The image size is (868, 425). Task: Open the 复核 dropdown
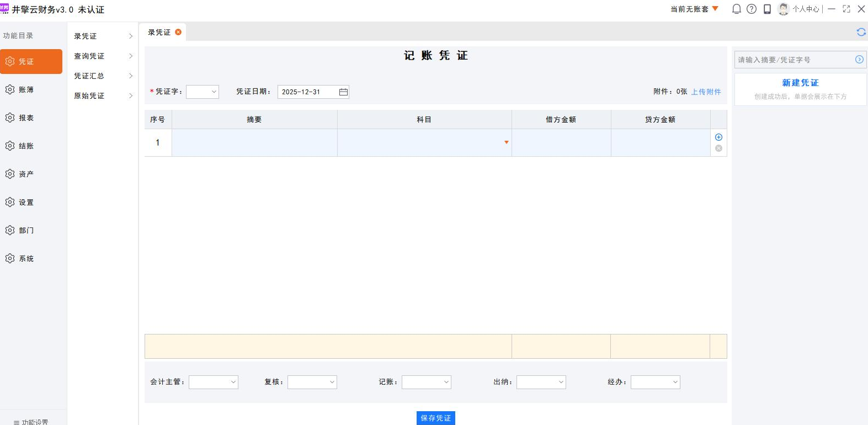(x=312, y=382)
